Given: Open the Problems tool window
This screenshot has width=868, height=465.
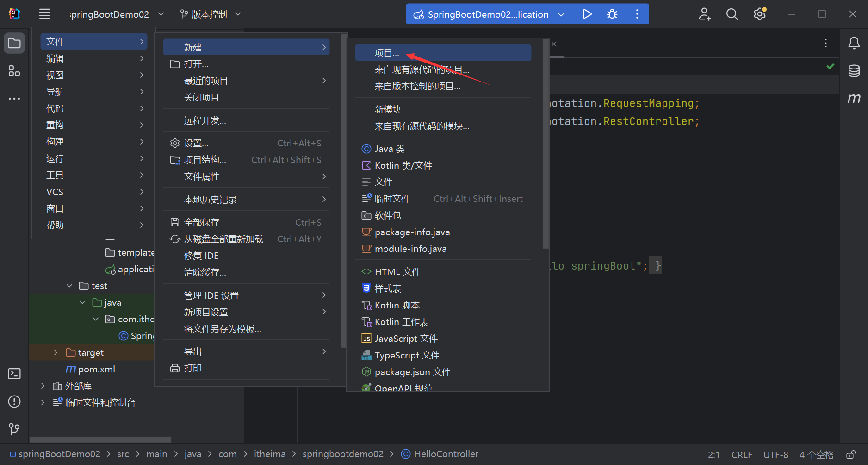Looking at the screenshot, I should point(14,402).
